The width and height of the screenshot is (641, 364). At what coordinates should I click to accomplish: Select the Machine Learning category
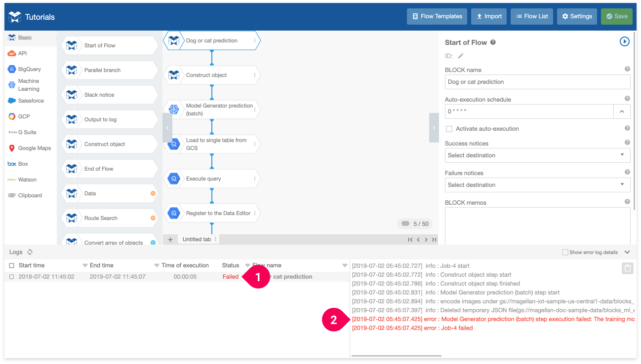click(x=30, y=85)
